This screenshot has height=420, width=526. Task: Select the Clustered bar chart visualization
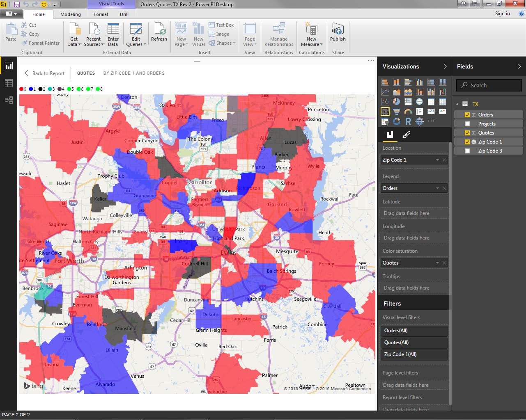408,82
